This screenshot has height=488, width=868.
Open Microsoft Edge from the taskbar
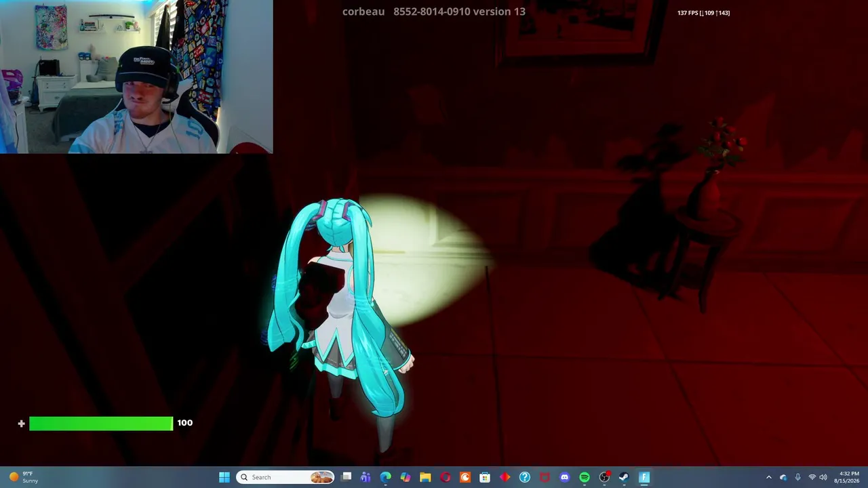386,477
